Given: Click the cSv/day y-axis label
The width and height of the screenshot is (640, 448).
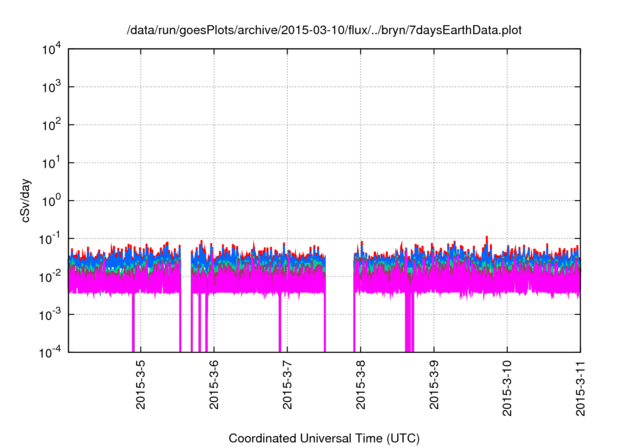Looking at the screenshot, I should (26, 200).
